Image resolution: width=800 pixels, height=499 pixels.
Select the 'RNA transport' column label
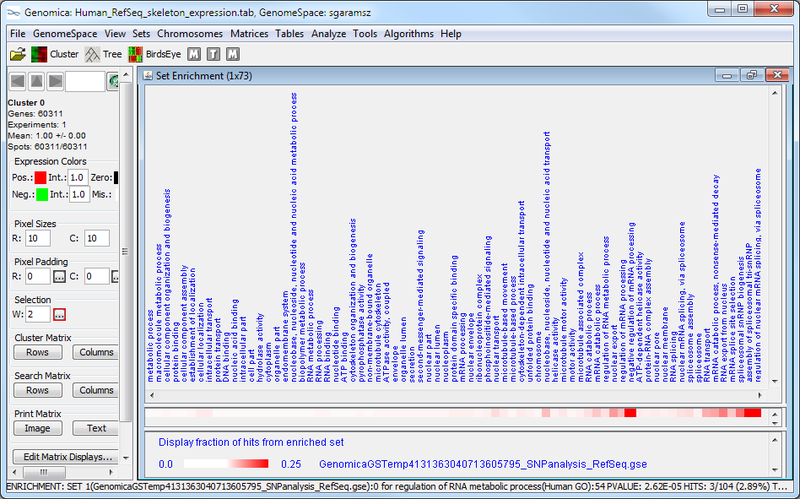tap(707, 355)
